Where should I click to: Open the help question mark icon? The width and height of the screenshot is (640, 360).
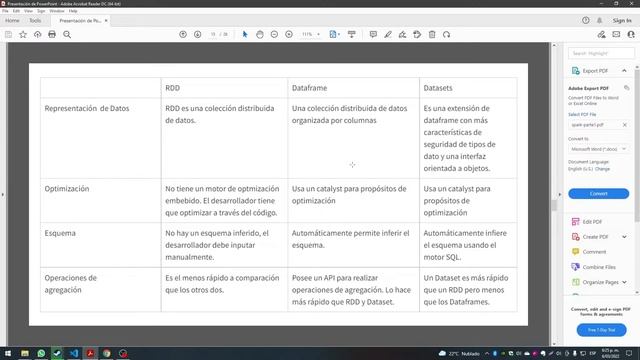coord(586,20)
